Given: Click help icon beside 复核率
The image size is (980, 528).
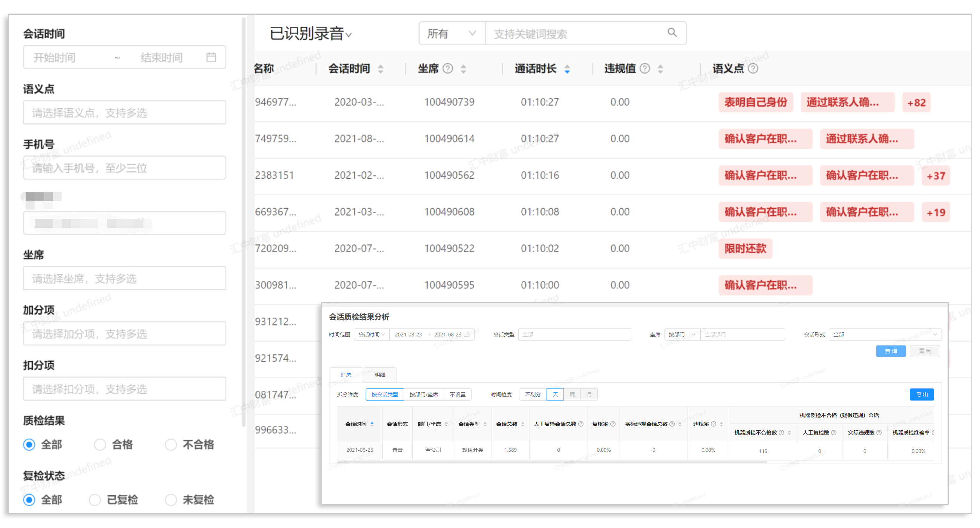Looking at the screenshot, I should (613, 424).
